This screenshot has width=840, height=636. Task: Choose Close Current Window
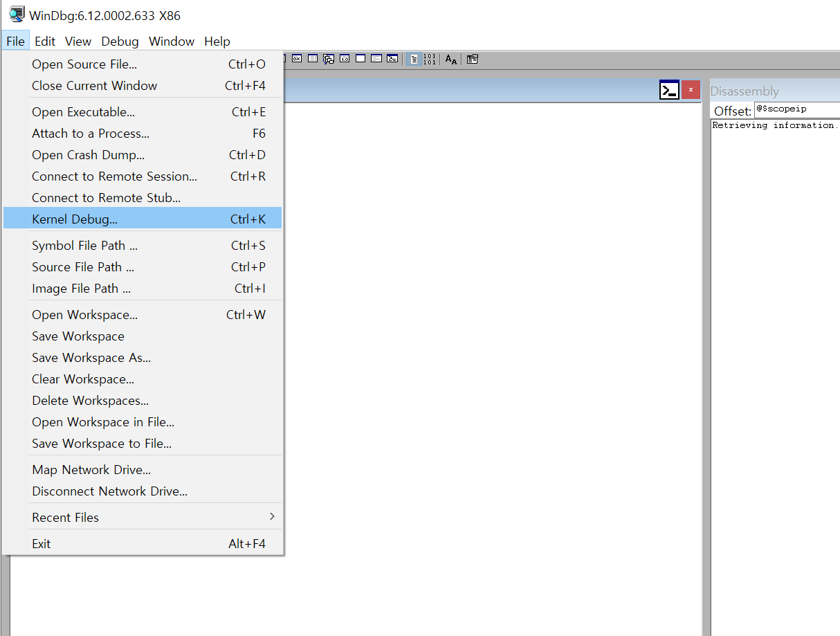(143, 86)
